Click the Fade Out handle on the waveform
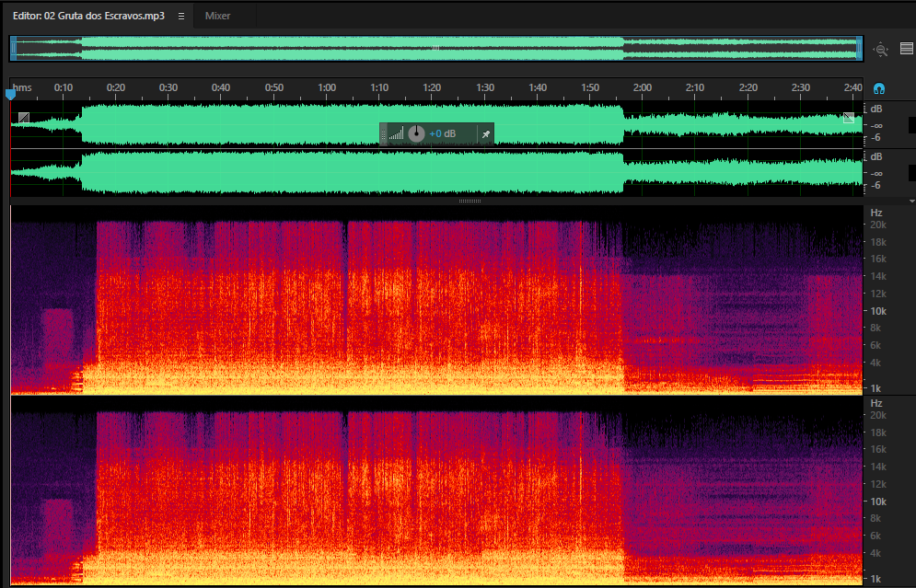 click(849, 118)
